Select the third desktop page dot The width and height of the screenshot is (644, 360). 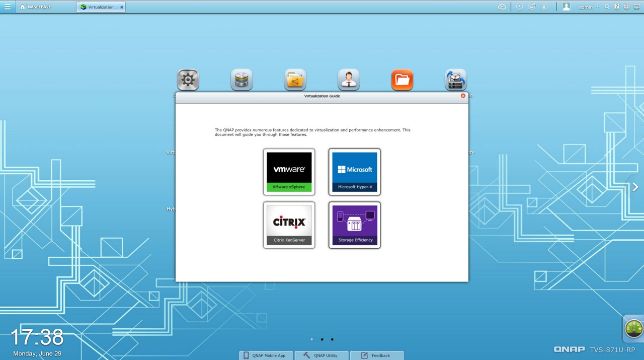point(332,339)
